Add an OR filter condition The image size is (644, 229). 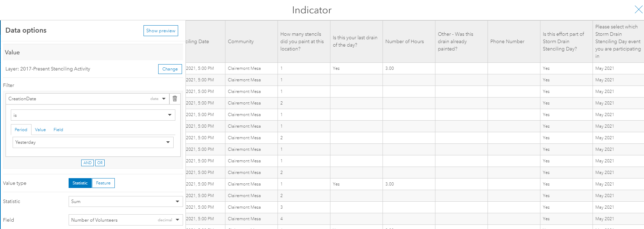100,163
